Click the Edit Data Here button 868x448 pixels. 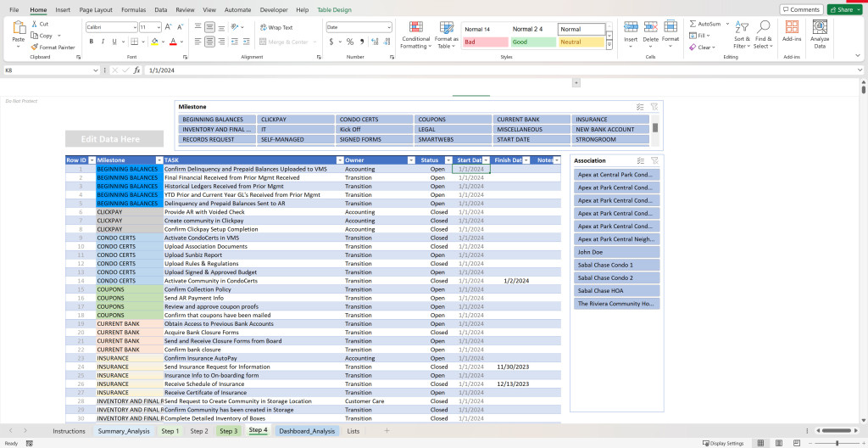pyautogui.click(x=114, y=139)
